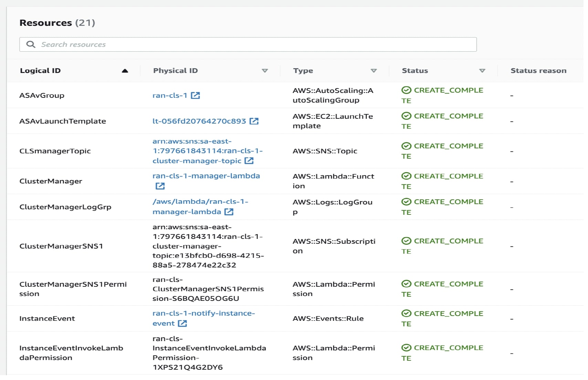The image size is (588, 380).
Task: Click the AWS::Events::Rule type cell
Action: [x=328, y=318]
